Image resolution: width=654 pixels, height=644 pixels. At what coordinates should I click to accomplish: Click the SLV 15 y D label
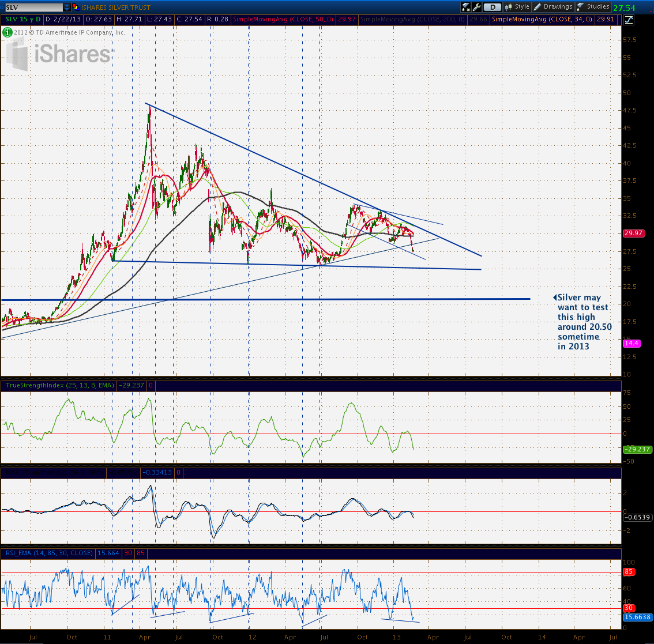23,19
